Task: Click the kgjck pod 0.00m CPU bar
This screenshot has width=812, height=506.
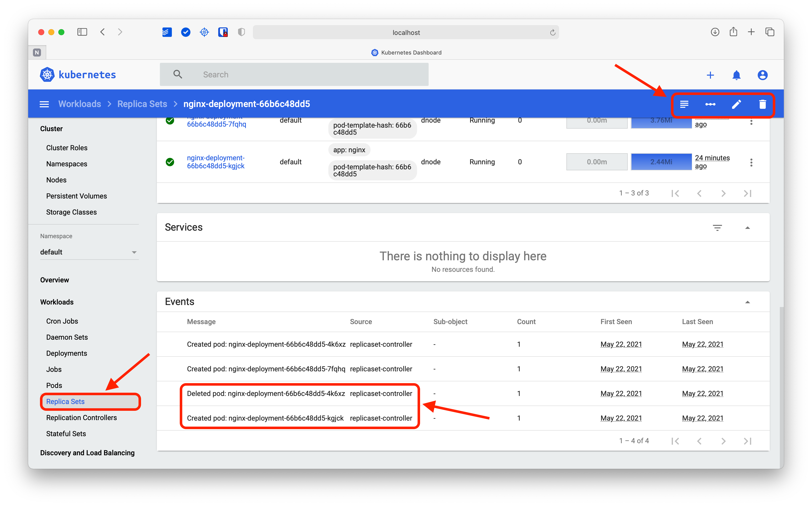Action: pyautogui.click(x=597, y=162)
